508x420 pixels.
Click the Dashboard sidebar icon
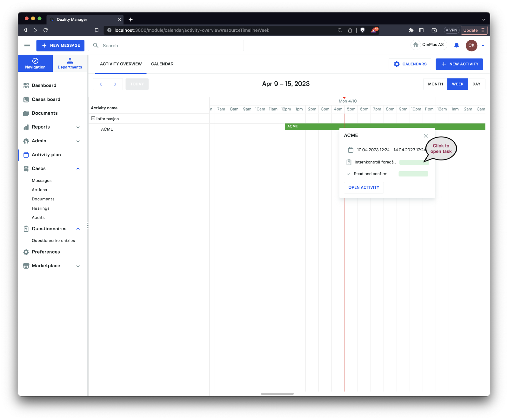pos(26,85)
